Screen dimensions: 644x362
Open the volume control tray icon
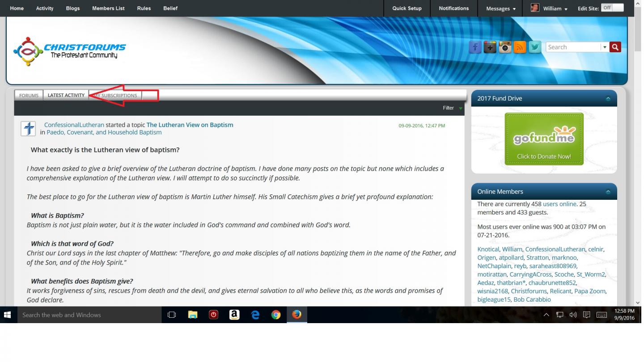(573, 315)
